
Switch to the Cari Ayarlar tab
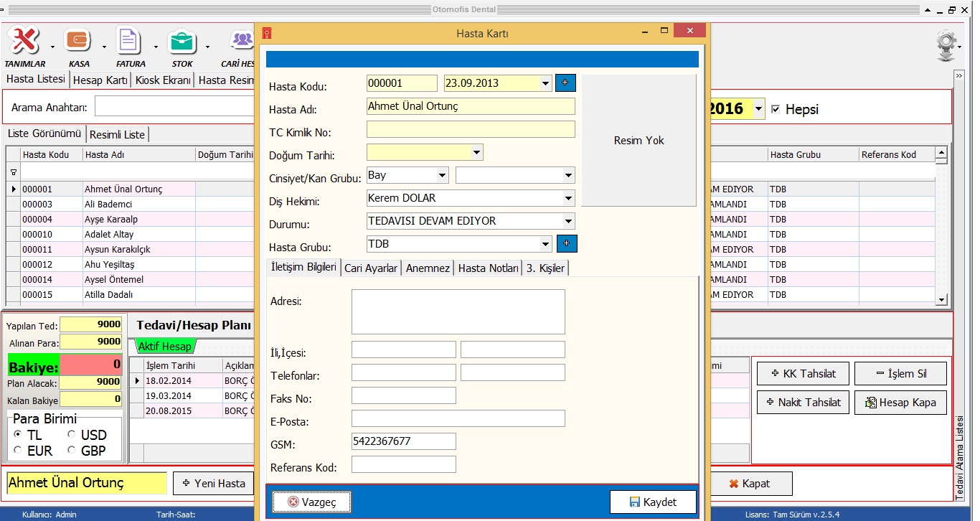pyautogui.click(x=371, y=268)
